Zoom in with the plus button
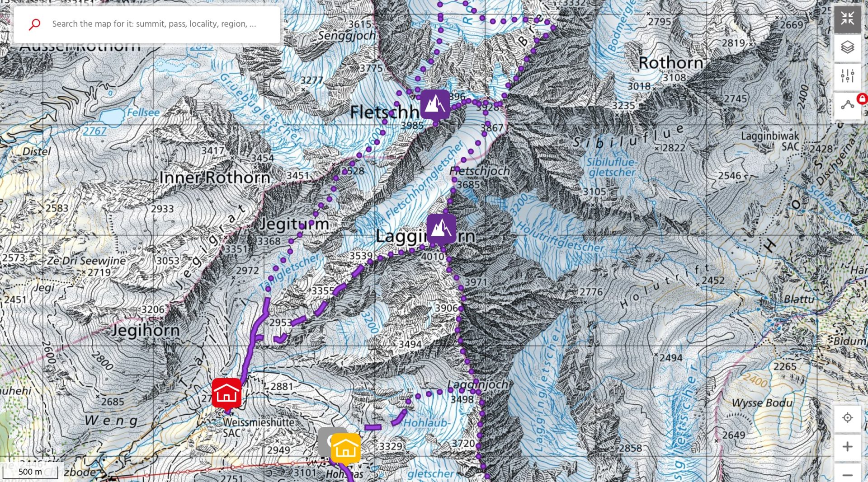The image size is (868, 482). click(x=847, y=447)
